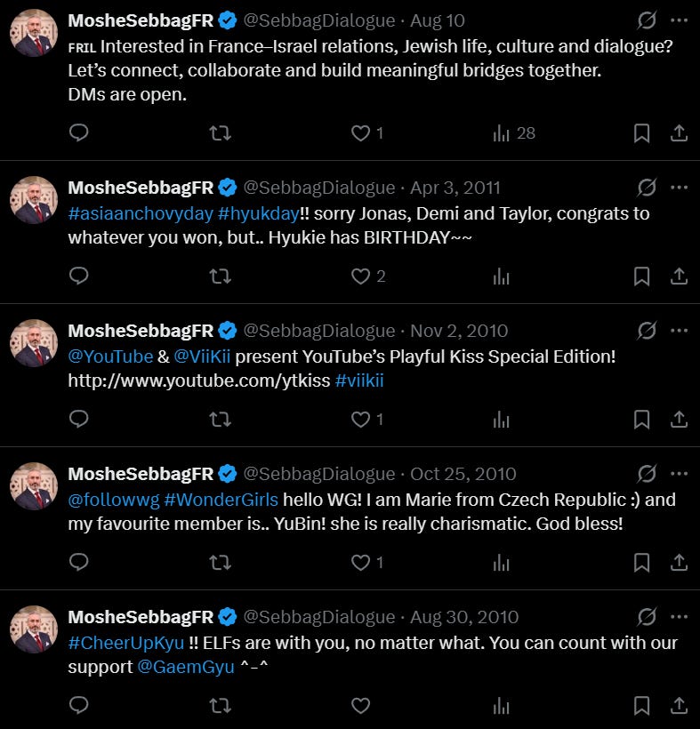The width and height of the screenshot is (700, 729).
Task: Like the #CheerUpKyu tweet from Aug 30, 2010
Action: 360,706
